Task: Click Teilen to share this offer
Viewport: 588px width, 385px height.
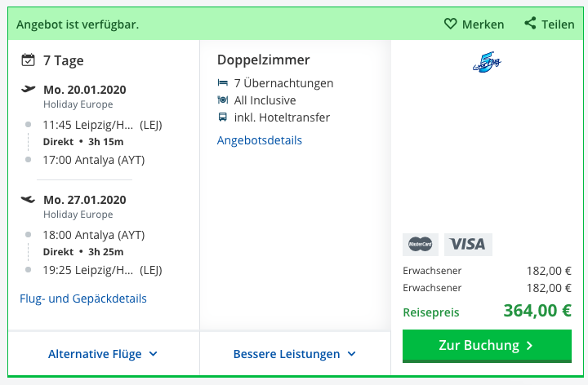Action: point(558,24)
